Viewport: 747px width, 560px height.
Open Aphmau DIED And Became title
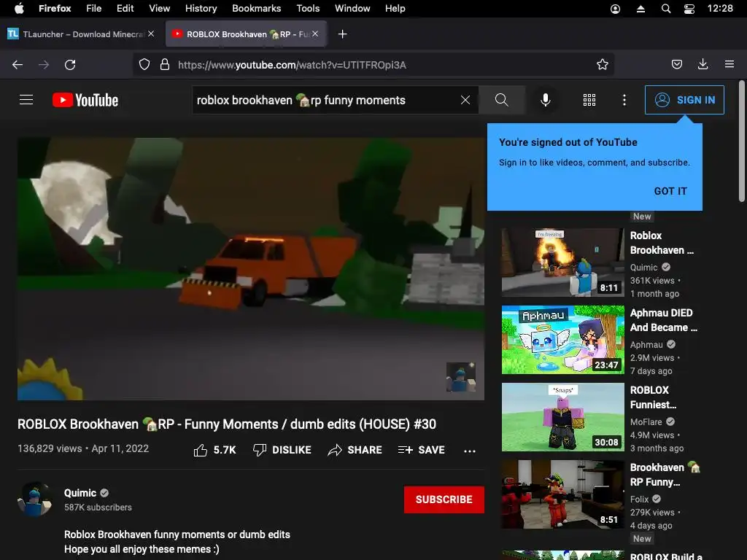pyautogui.click(x=664, y=320)
